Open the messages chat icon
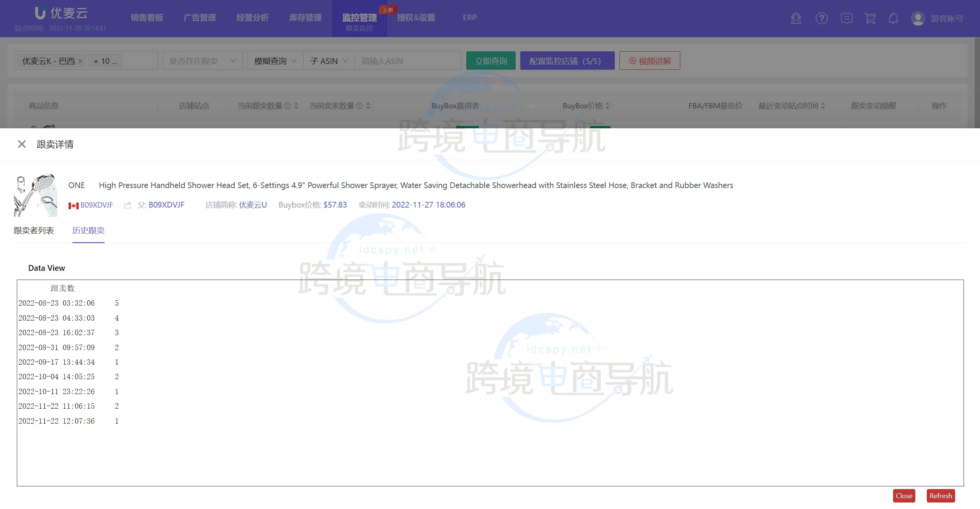 847,18
